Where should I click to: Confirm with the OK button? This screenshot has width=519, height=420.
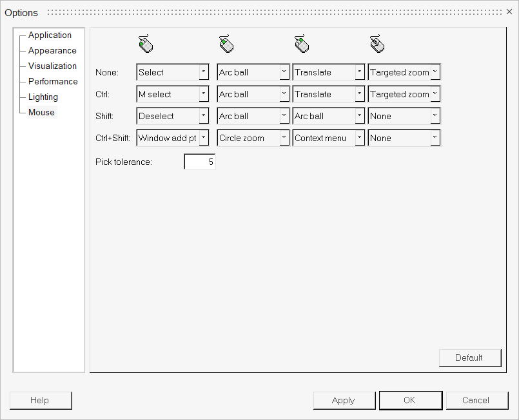point(411,401)
